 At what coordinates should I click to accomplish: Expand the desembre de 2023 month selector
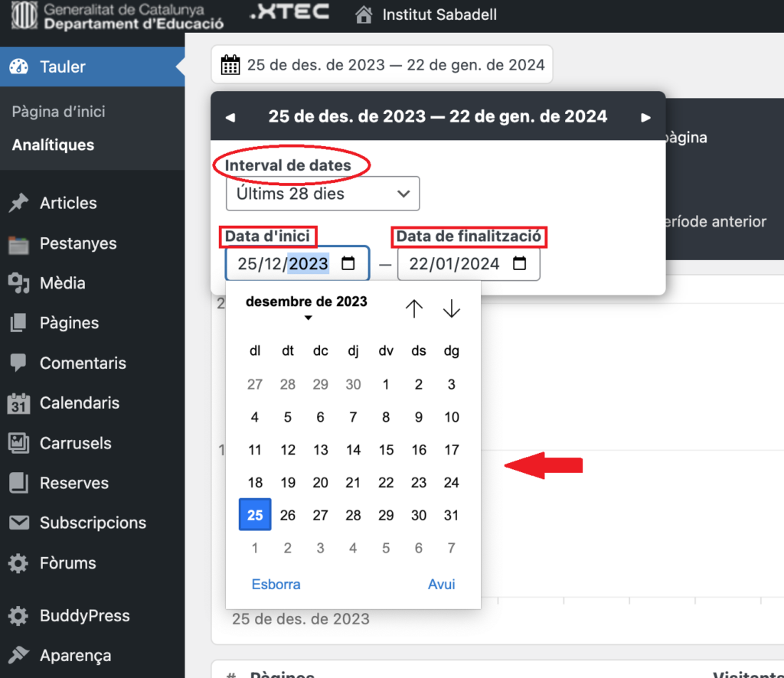(306, 308)
